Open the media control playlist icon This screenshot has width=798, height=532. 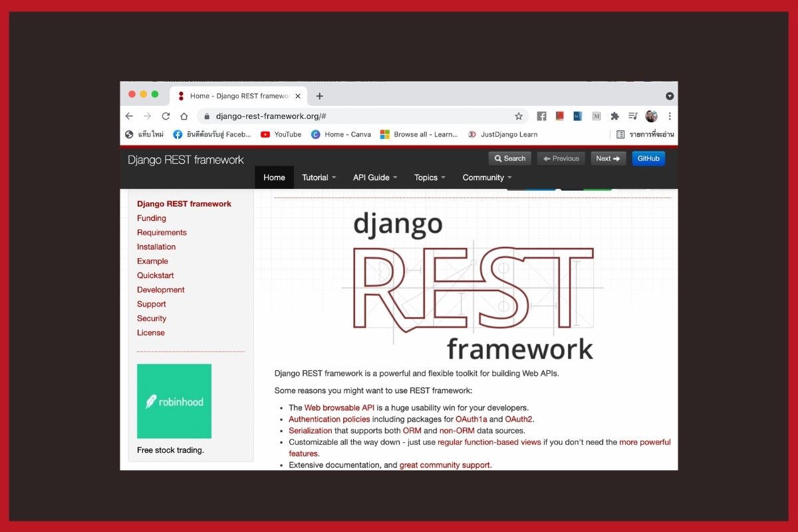(x=632, y=116)
